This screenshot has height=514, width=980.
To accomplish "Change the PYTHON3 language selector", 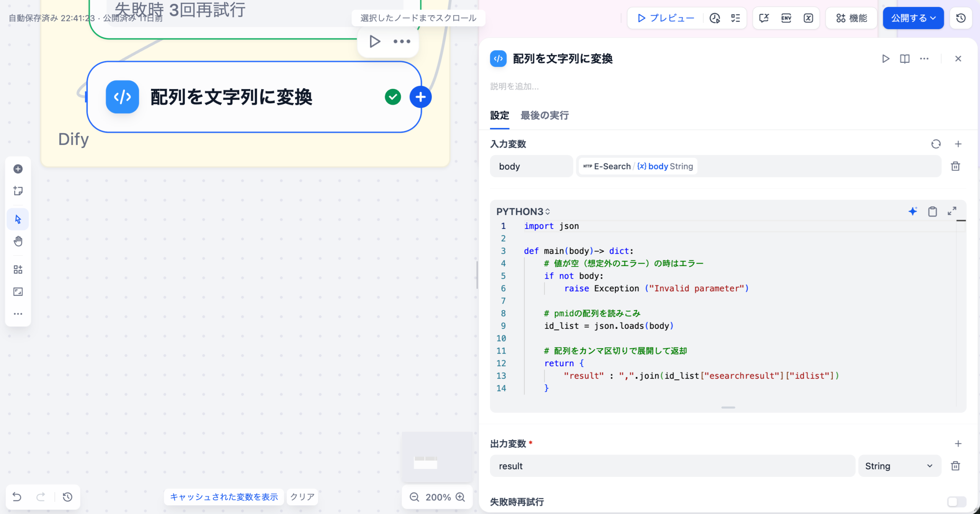I will click(523, 212).
